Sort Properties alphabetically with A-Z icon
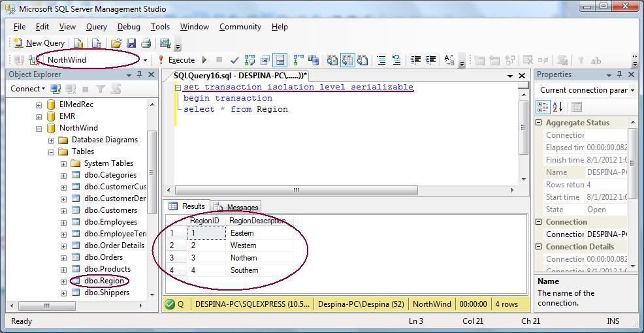This screenshot has width=644, height=333. 557,107
